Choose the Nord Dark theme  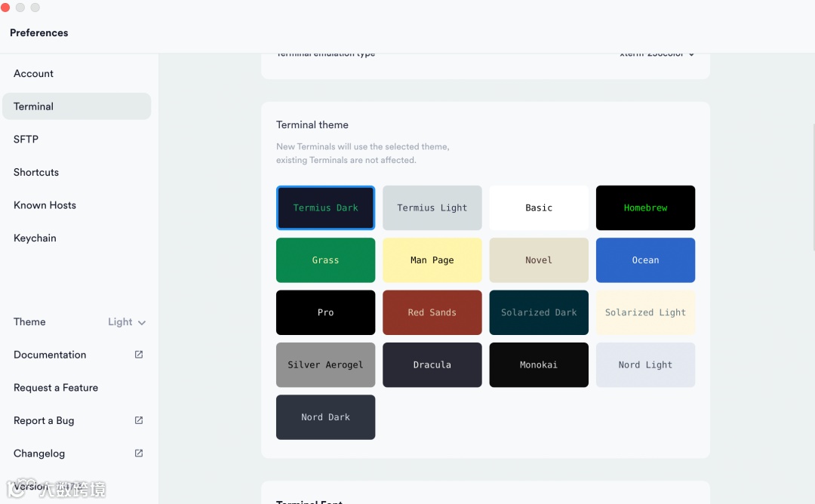[325, 417]
